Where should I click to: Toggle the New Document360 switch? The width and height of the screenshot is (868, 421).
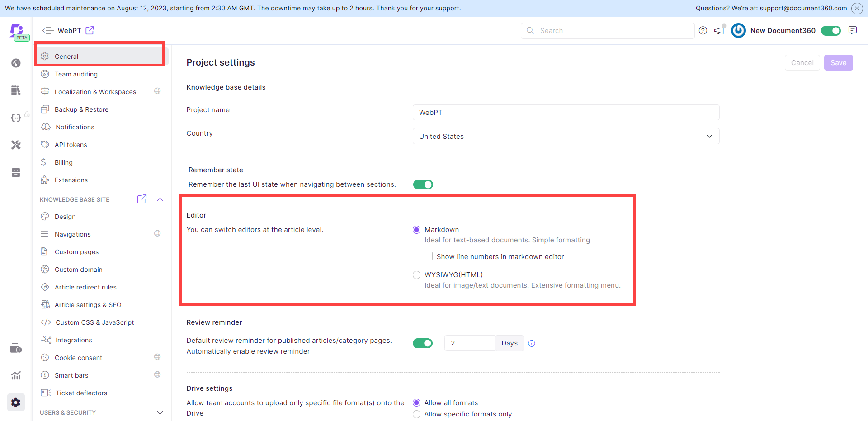click(831, 30)
